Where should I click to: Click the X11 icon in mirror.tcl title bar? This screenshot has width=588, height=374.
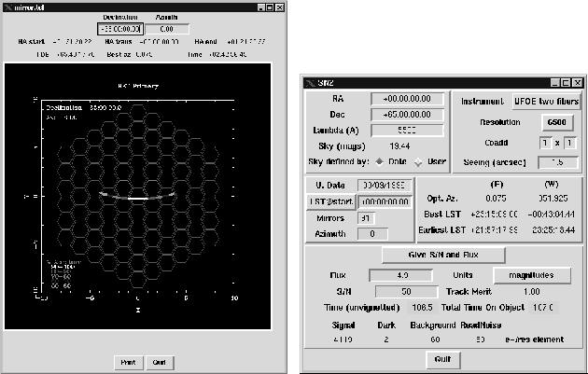click(x=8, y=7)
